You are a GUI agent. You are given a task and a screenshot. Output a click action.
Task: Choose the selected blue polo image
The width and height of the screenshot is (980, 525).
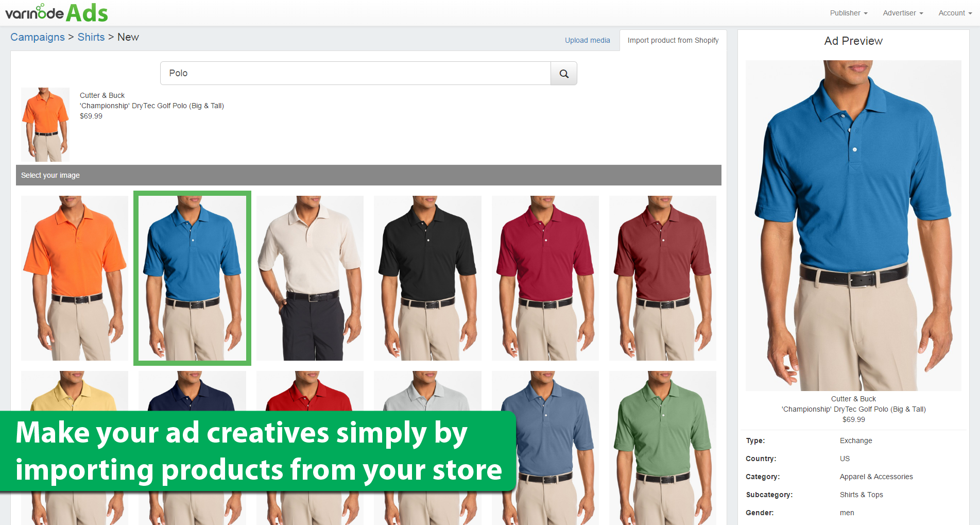tap(192, 278)
